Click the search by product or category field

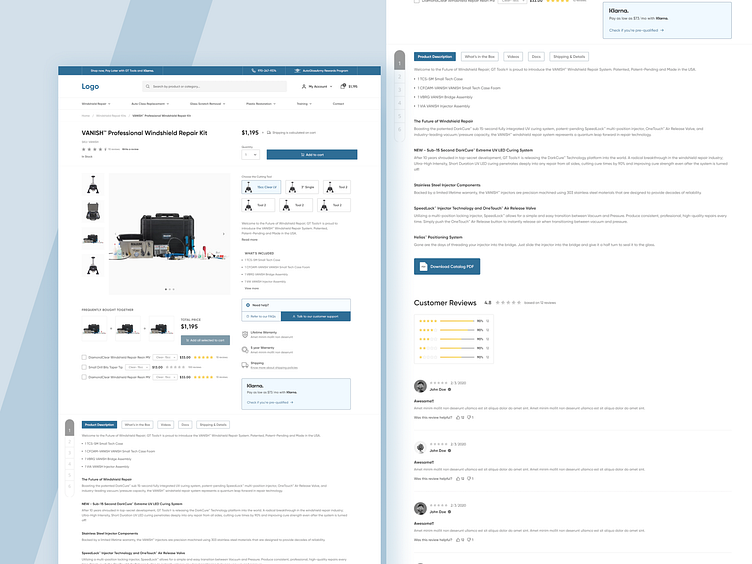215,86
